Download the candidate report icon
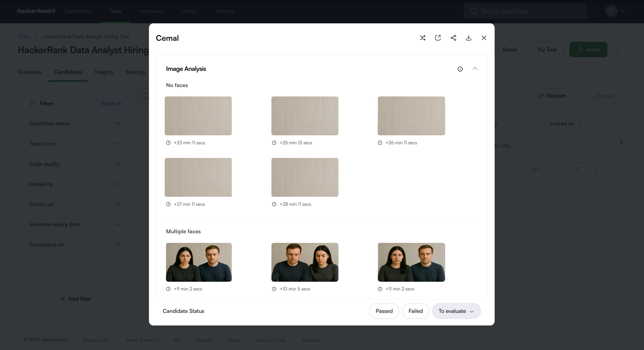 click(x=469, y=38)
